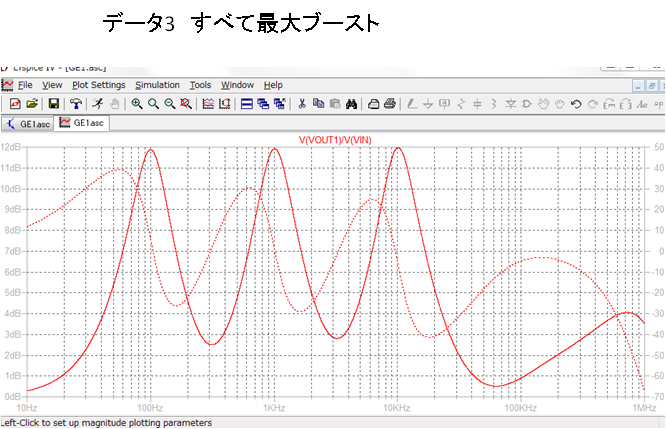Click the Rotate component icon
The image size is (666, 429).
[x=609, y=104]
